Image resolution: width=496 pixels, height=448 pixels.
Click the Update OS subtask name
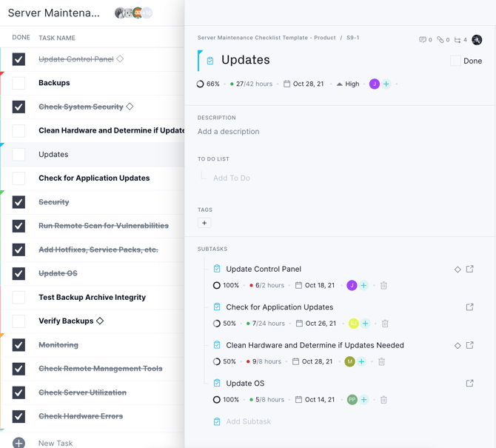point(245,383)
